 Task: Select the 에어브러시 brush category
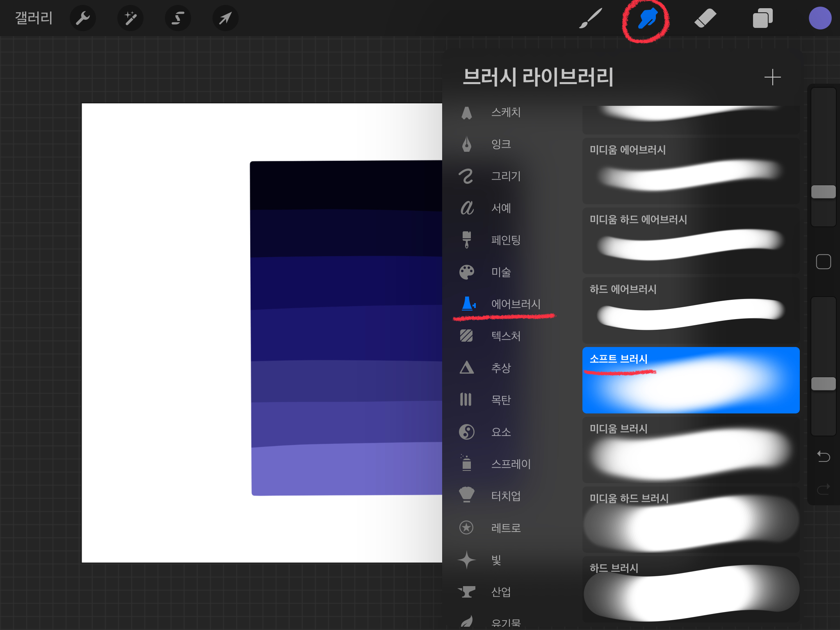pos(515,304)
